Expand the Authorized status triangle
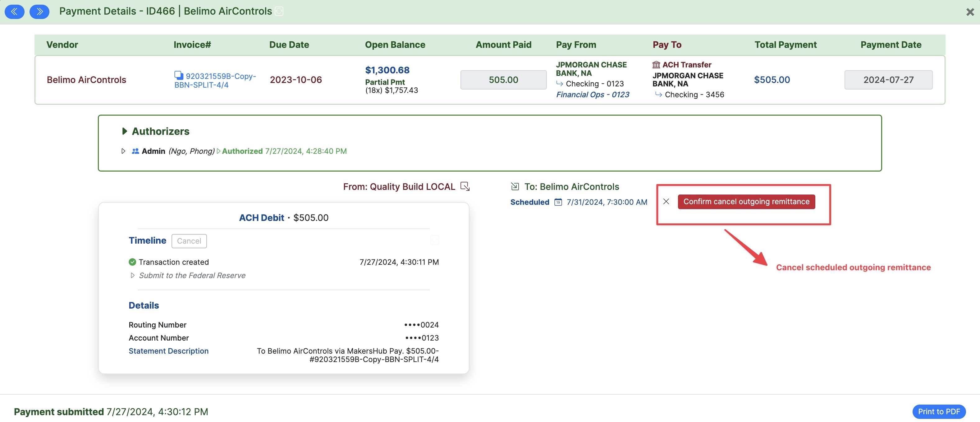This screenshot has width=980, height=422. pos(218,151)
